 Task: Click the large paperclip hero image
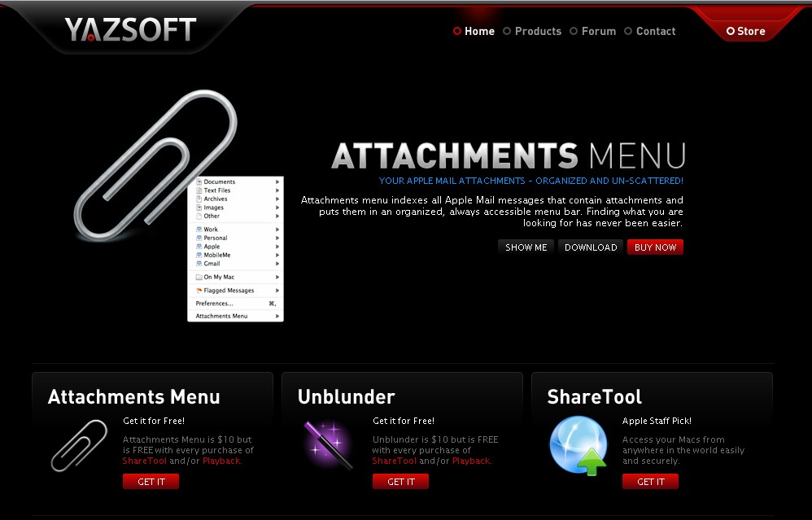coord(155,166)
